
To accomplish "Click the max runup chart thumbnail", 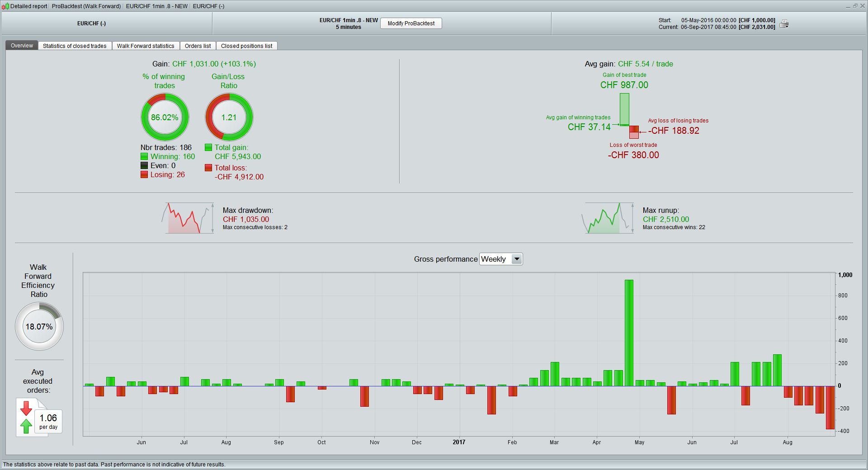I will (x=608, y=218).
